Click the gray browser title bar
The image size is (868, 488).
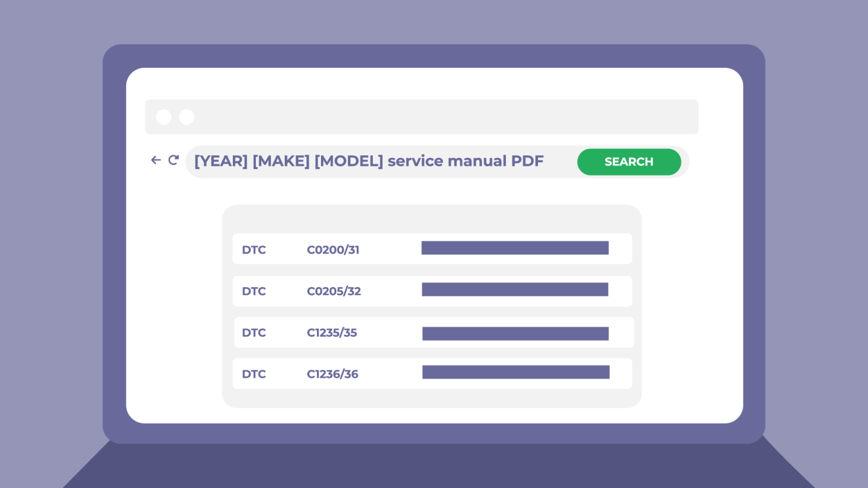coord(441,117)
